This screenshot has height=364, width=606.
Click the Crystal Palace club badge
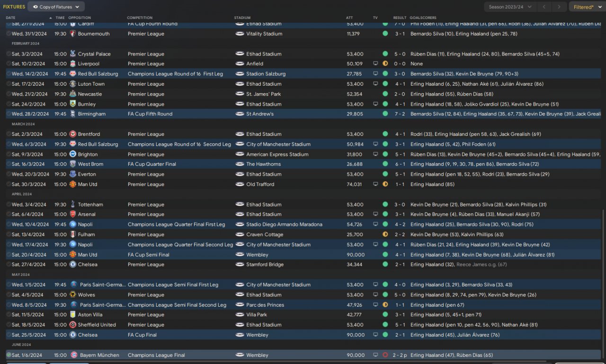73,54
